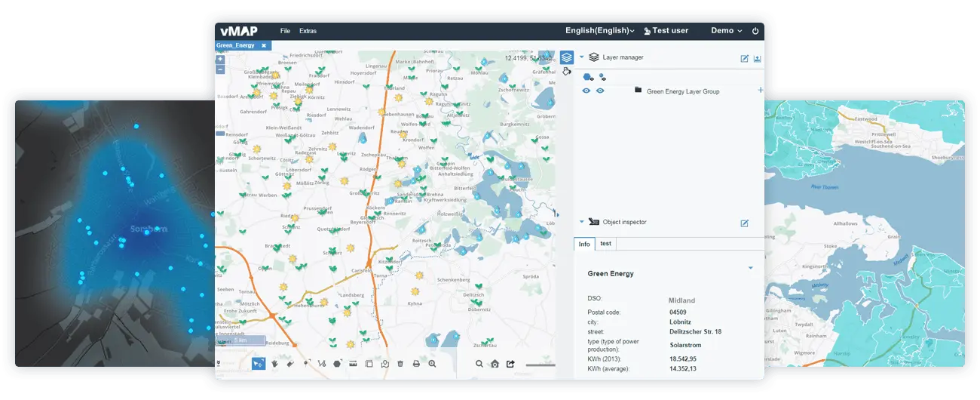Open the layers side panel icon
Image resolution: width=980 pixels, height=400 pixels.
coord(567,57)
